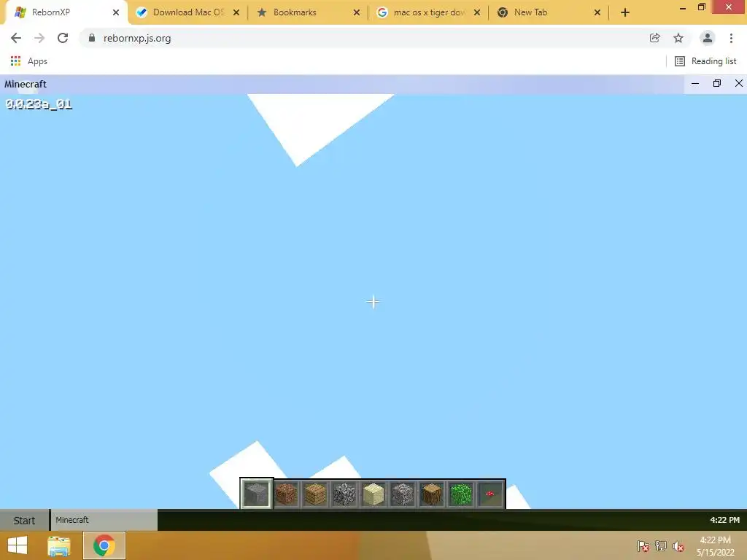Open File Explorer from taskbar
The height and width of the screenshot is (560, 747).
[x=59, y=545]
